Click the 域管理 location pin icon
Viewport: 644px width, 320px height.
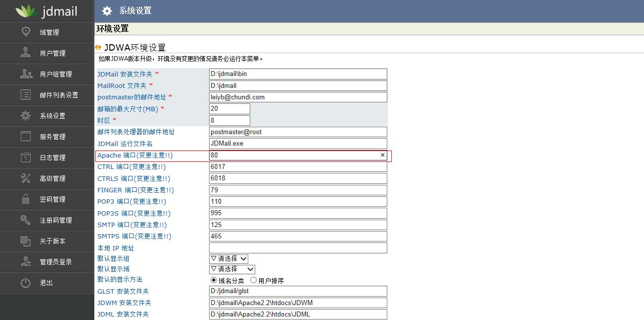point(26,32)
